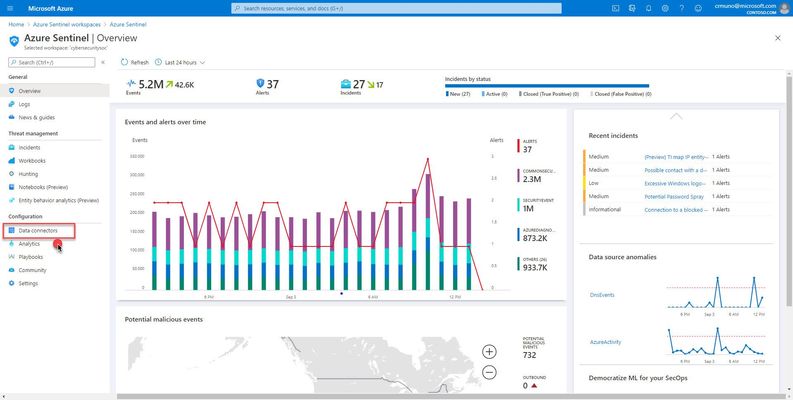This screenshot has width=793, height=400.
Task: Click the Hunting target icon
Action: (12, 174)
